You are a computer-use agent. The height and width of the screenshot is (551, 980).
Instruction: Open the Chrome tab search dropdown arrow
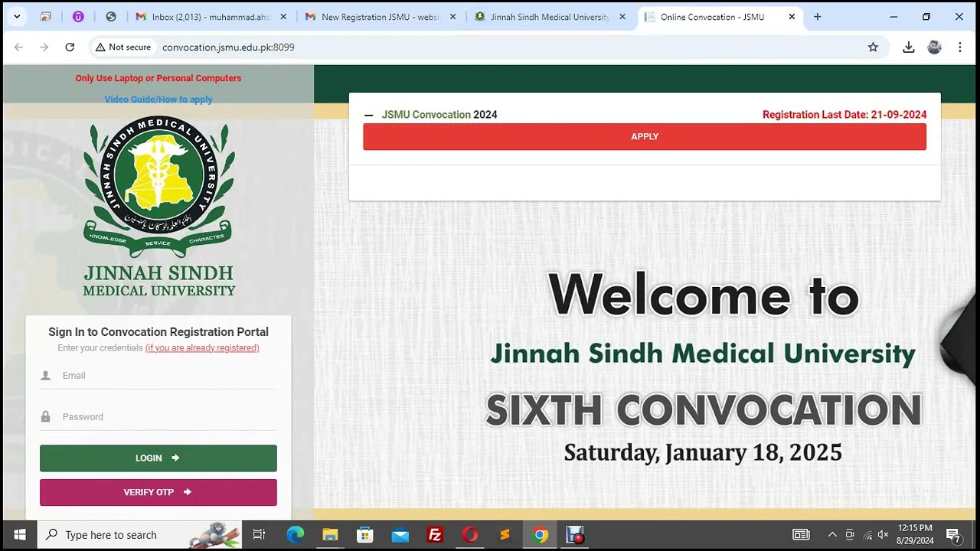(x=18, y=16)
